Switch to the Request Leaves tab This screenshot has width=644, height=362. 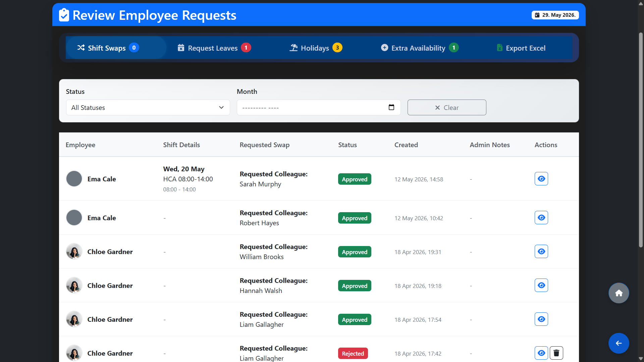[x=214, y=48]
